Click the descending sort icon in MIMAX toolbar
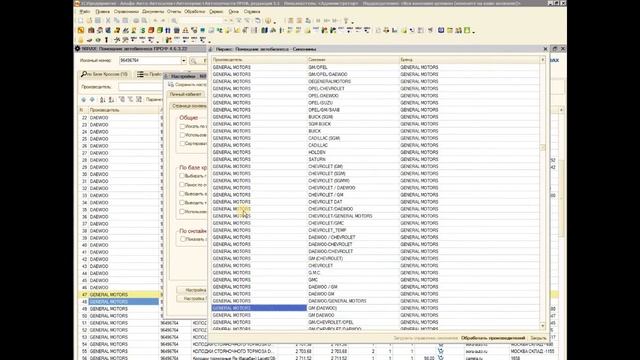Image resolution: width=640 pixels, height=360 pixels. point(111,99)
